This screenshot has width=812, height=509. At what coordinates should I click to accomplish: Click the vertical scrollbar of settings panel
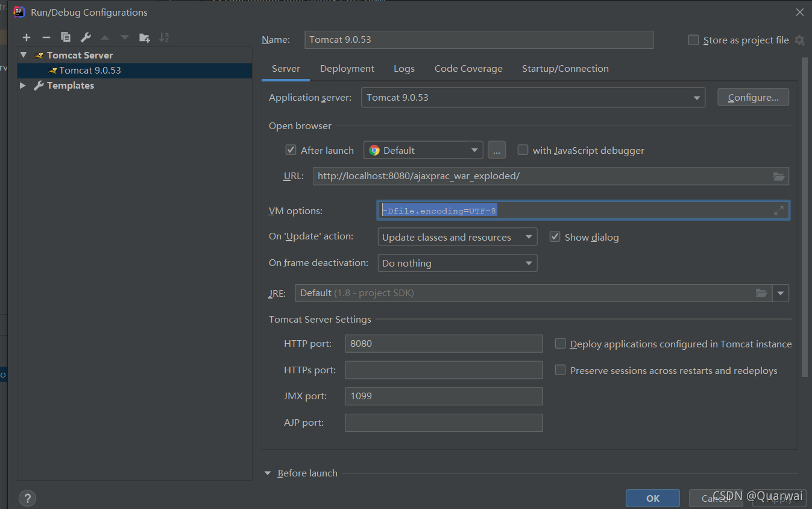coord(804,217)
